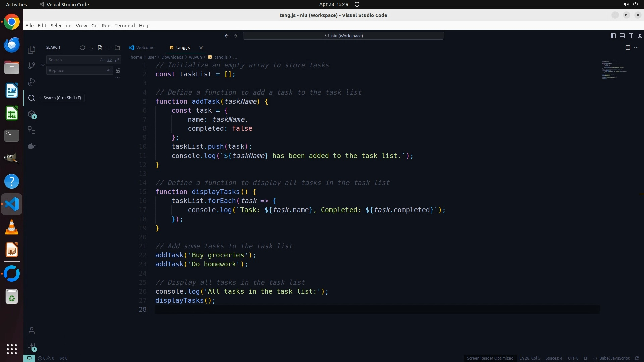Viewport: 644px width, 362px height.
Task: Toggle Match Case in search box
Action: [102, 60]
